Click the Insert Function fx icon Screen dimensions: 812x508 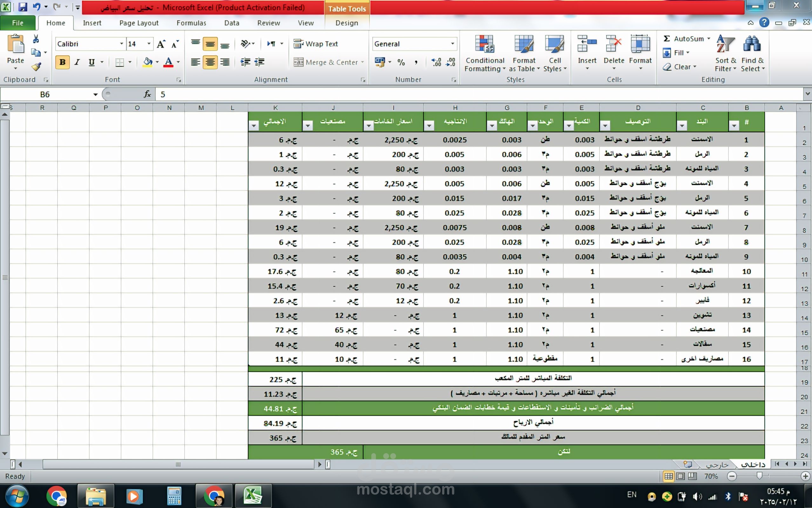click(x=147, y=94)
